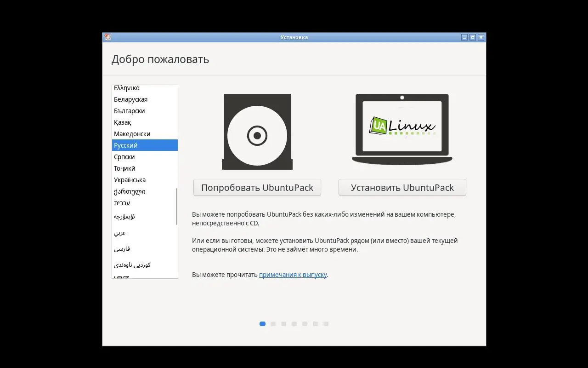
Task: Switch the installer to Українська
Action: pyautogui.click(x=145, y=180)
